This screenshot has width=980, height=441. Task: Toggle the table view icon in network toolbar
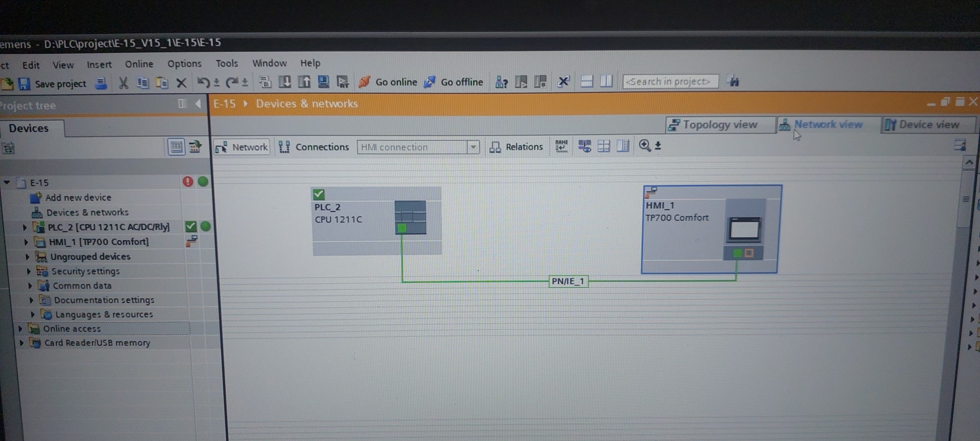[604, 146]
